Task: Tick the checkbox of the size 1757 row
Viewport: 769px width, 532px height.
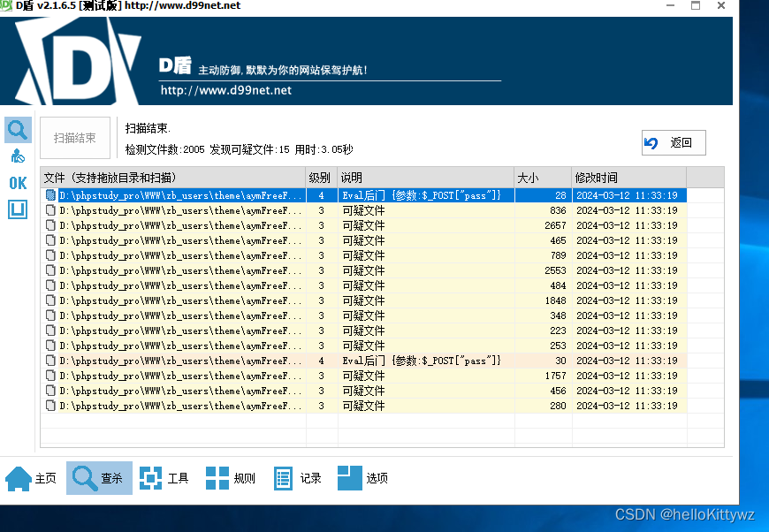Action: tap(50, 376)
